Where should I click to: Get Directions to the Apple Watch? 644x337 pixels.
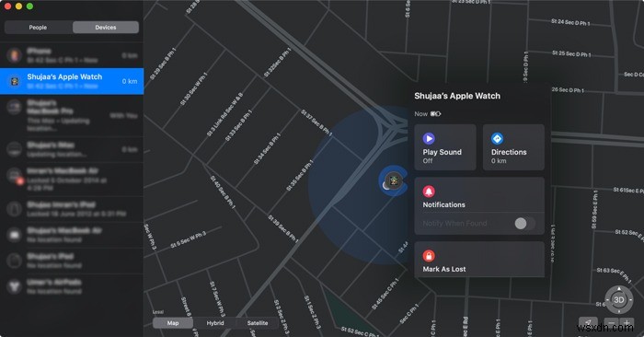click(x=513, y=147)
